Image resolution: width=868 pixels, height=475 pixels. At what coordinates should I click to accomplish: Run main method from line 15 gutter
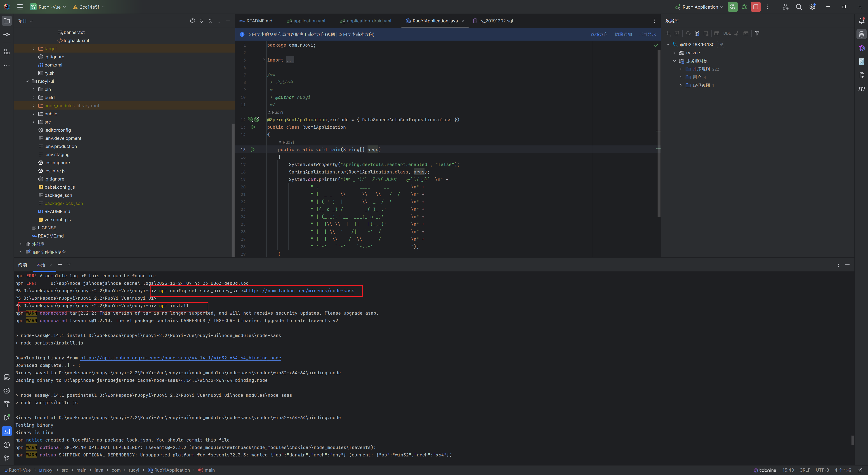[253, 149]
